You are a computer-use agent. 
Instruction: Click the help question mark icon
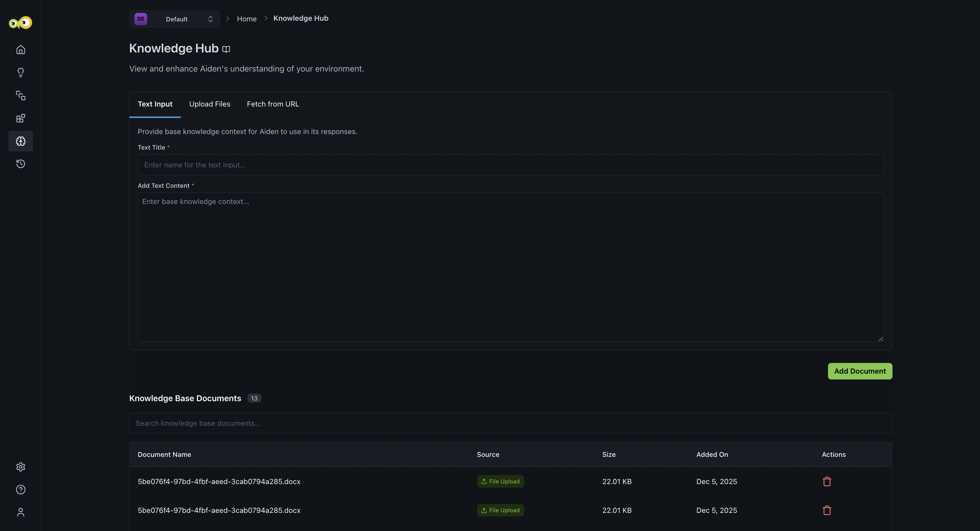(20, 490)
